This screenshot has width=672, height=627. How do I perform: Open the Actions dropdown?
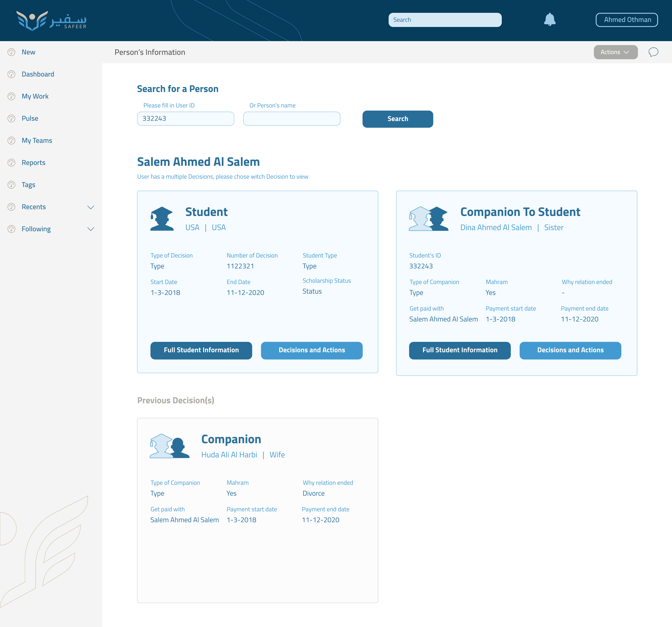tap(615, 52)
